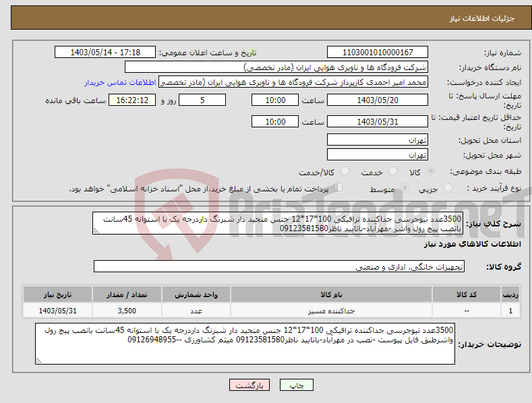Viewport: 532px width, 403px height.
Task: Click resize handle of general description textarea
Action: click(x=96, y=230)
